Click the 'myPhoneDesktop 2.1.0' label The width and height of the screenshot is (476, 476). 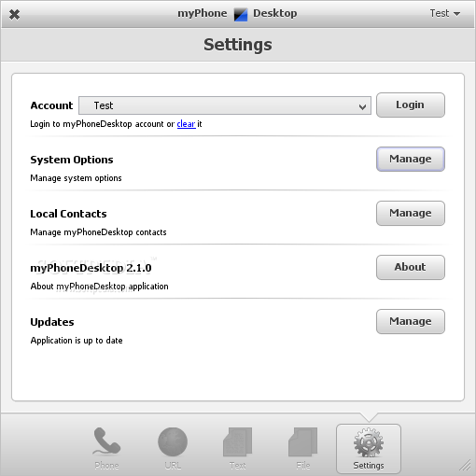(x=91, y=268)
